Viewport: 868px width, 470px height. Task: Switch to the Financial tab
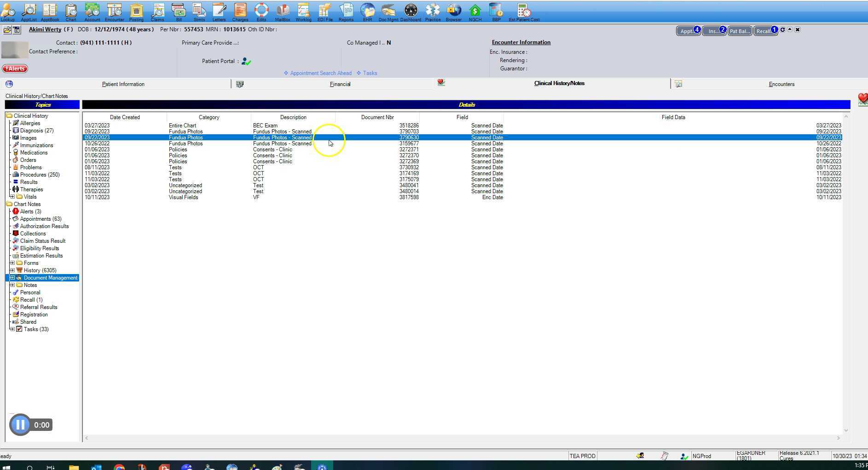click(x=340, y=84)
